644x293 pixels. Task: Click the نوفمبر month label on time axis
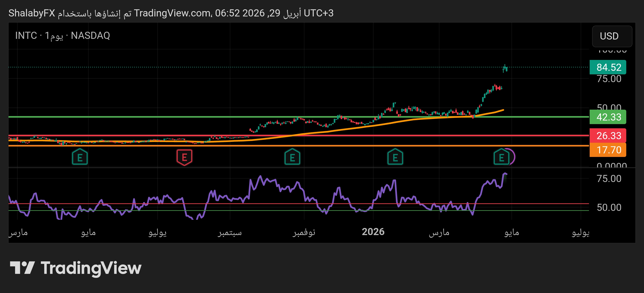(x=304, y=232)
